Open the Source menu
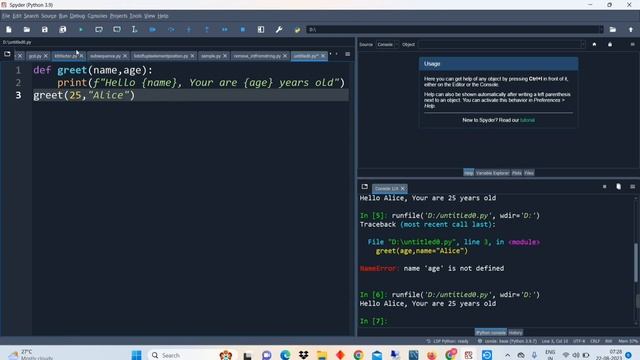This screenshot has height=360, width=640. (49, 16)
